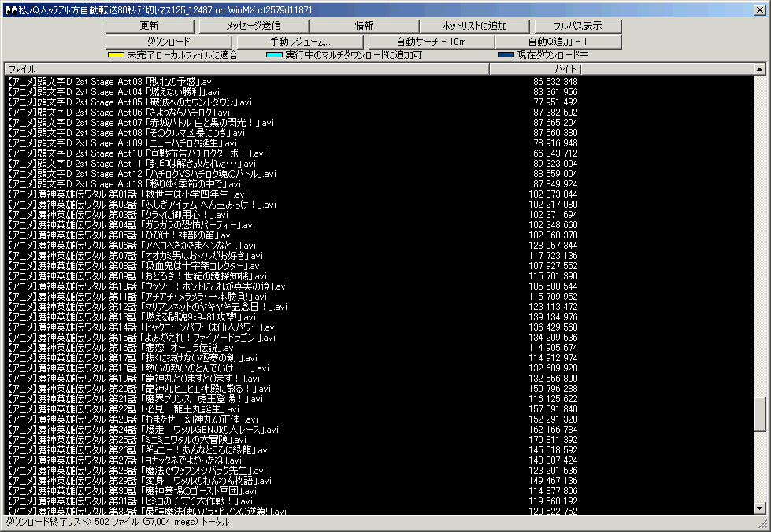Open the 自動サーチ - 10m option

431,41
